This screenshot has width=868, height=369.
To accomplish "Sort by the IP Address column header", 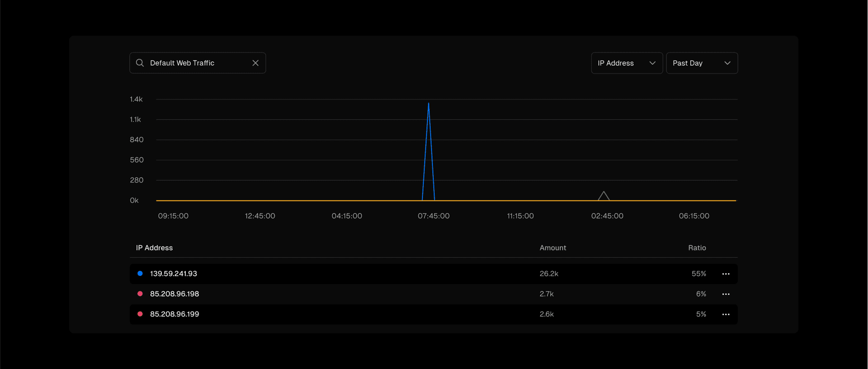I will coord(154,248).
